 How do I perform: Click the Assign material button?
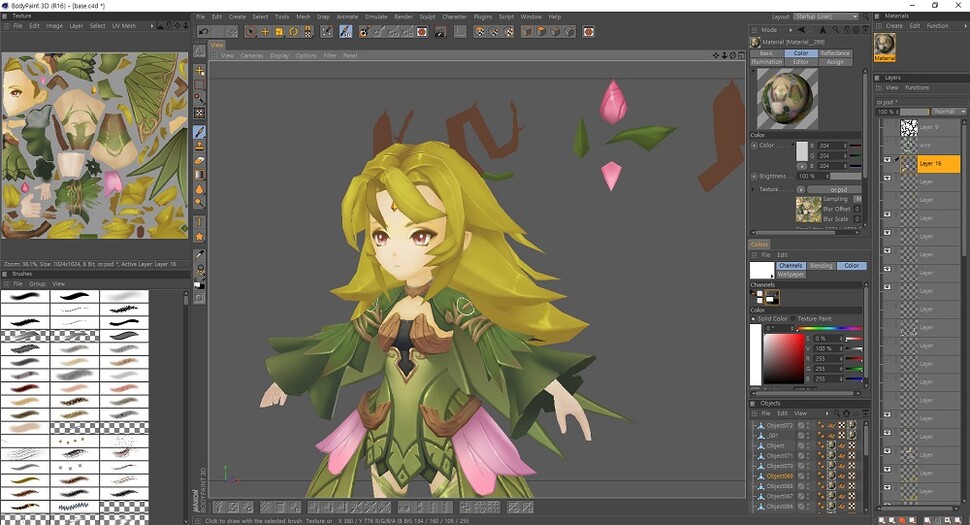pyautogui.click(x=835, y=62)
